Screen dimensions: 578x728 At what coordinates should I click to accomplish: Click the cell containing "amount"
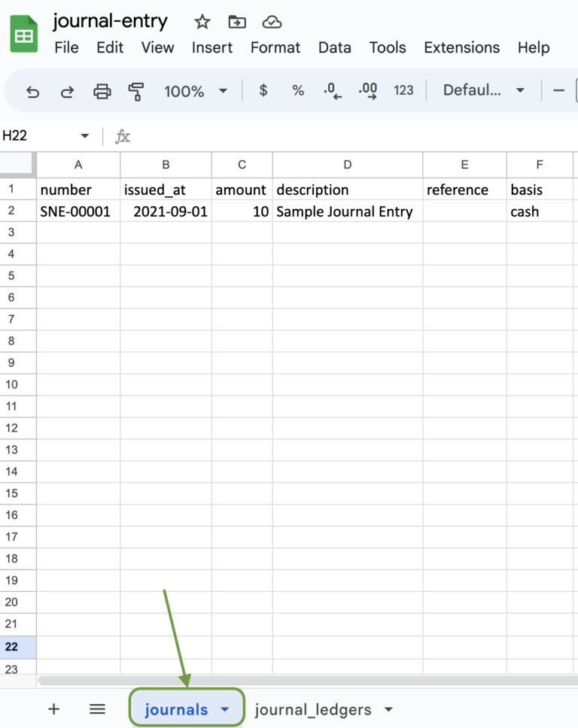pyautogui.click(x=242, y=189)
